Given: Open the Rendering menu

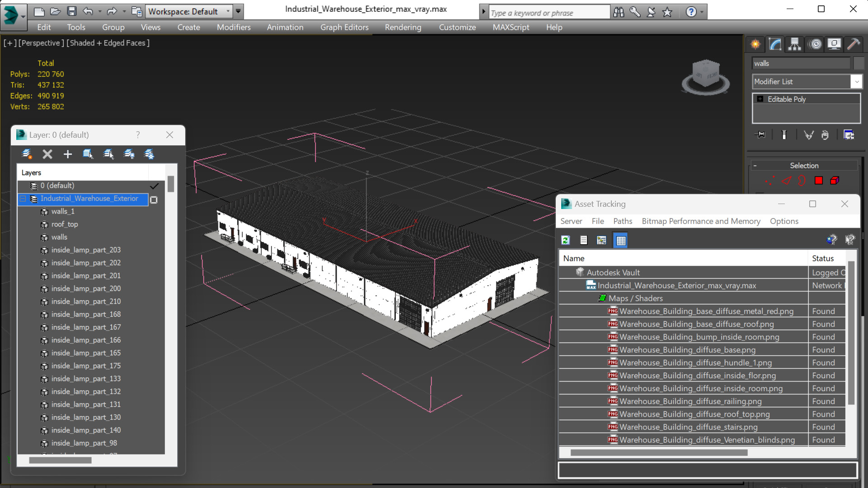Looking at the screenshot, I should click(x=403, y=27).
